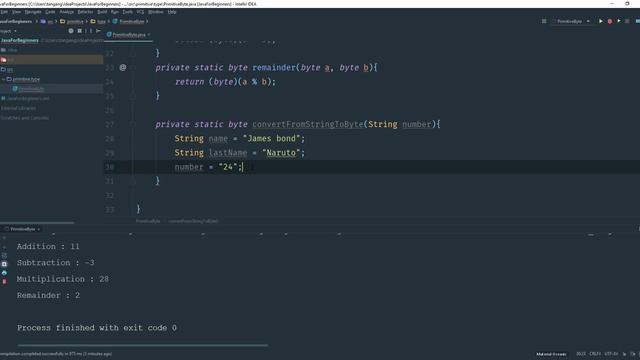Select the src folder in Project tree
Image resolution: width=640 pixels, height=360 pixels.
coord(7,69)
